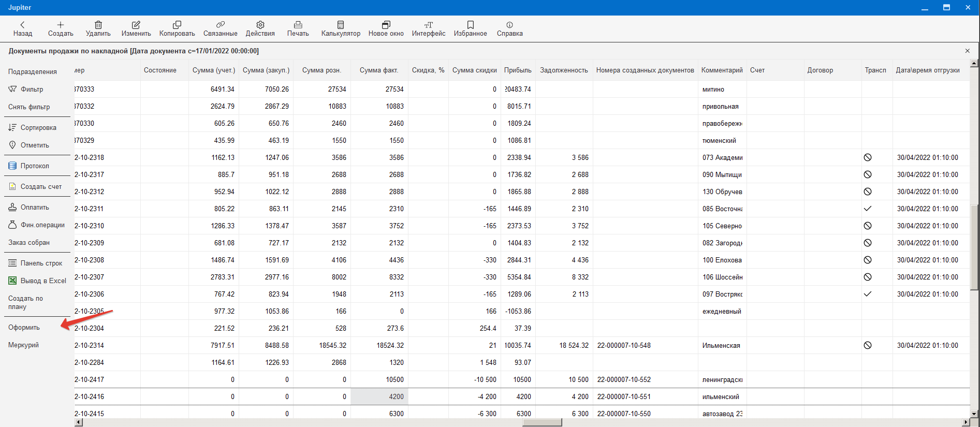Viewport: 980px width, 427px height.
Task: Click Оформить in the sidebar
Action: [24, 327]
